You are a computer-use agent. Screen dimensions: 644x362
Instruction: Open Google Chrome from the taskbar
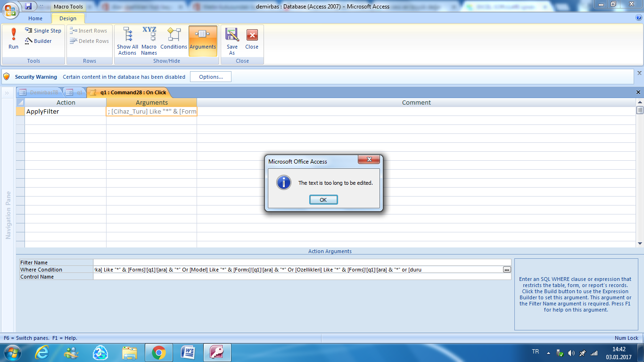click(159, 352)
